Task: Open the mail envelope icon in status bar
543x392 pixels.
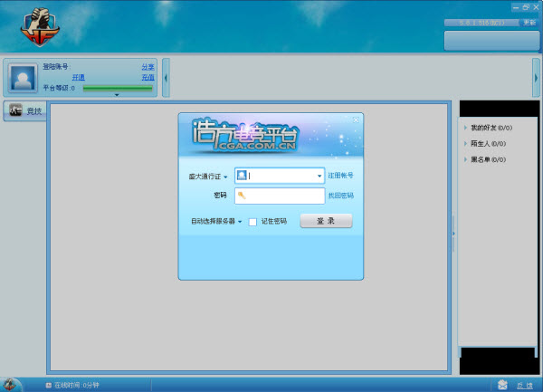Action: [502, 385]
